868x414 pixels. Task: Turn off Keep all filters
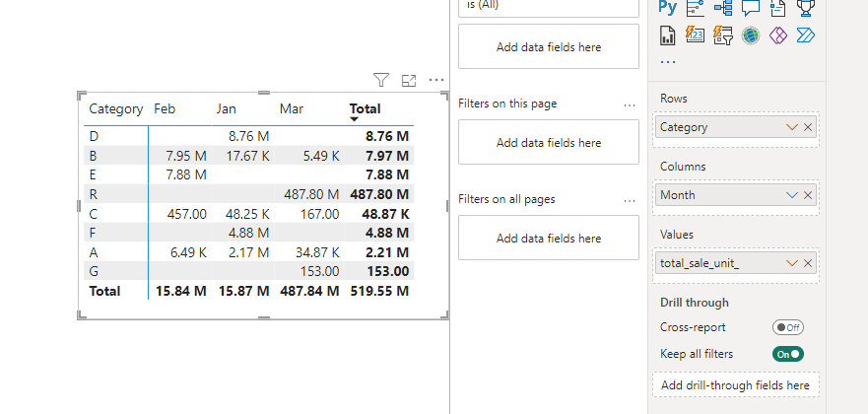[x=788, y=354]
